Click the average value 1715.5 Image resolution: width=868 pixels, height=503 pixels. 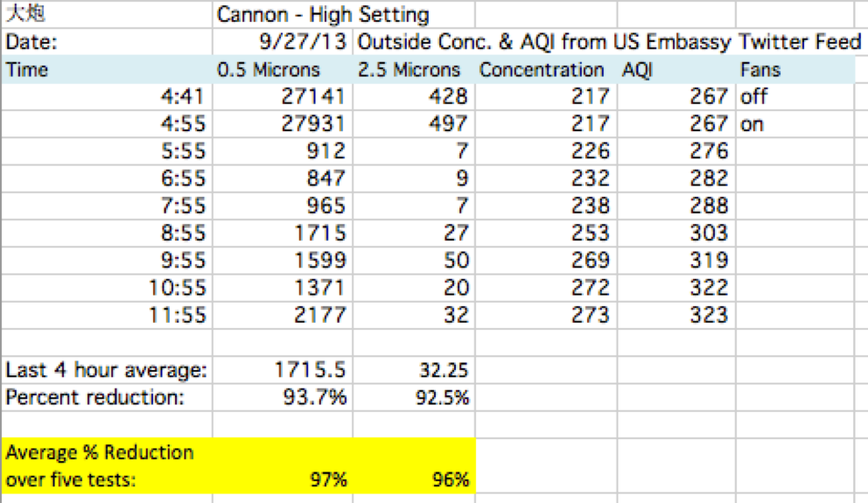click(283, 370)
